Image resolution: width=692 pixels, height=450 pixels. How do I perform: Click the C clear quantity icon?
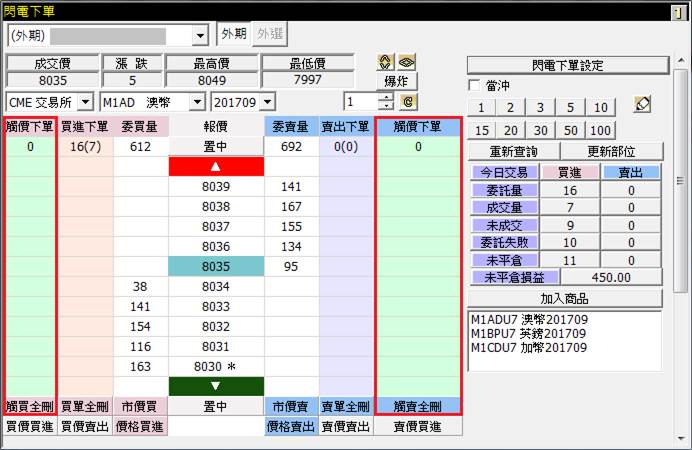(x=408, y=102)
